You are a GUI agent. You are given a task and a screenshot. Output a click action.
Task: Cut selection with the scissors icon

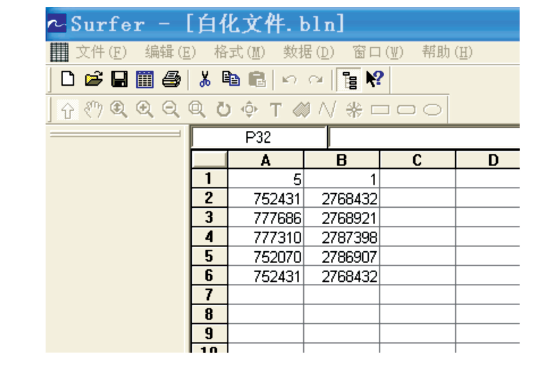205,79
